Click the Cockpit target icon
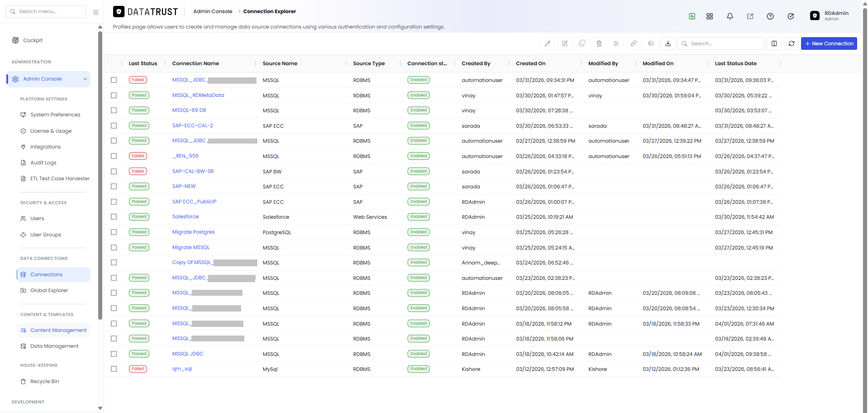Image resolution: width=868 pixels, height=413 pixels. point(15,40)
